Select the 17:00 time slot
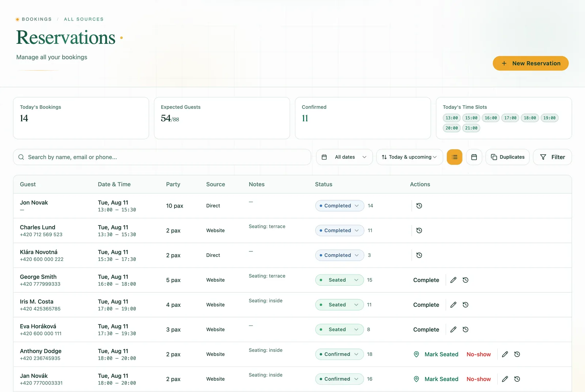Image resolution: width=585 pixels, height=392 pixels. click(x=510, y=118)
